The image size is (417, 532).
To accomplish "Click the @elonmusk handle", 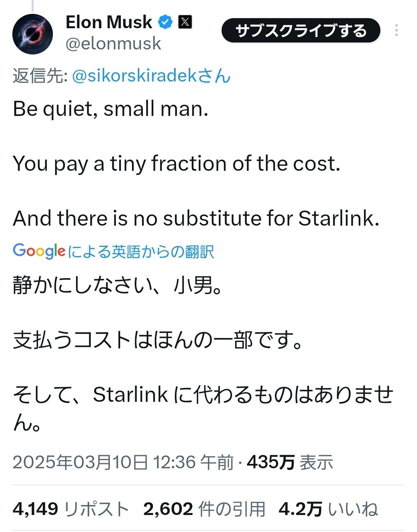I will coord(113,43).
